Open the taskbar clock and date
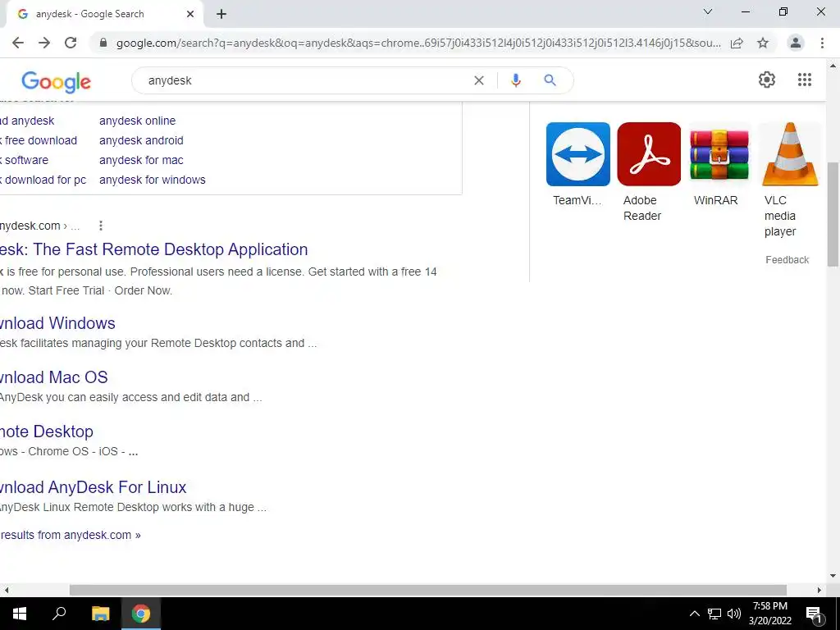 [x=769, y=614]
